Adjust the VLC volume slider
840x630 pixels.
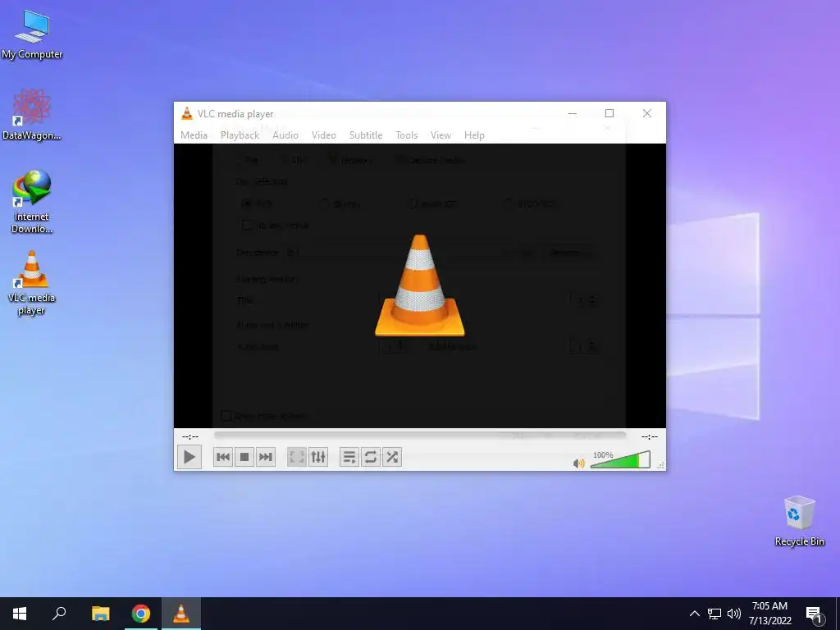coord(620,459)
